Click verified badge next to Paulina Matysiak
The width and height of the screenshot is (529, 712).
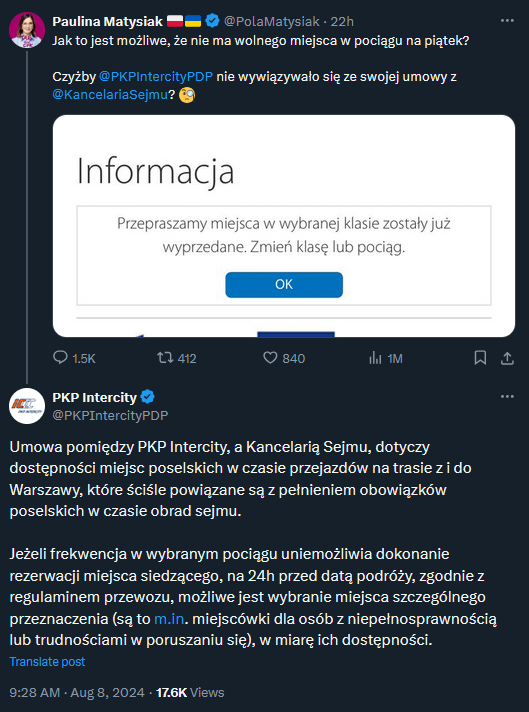point(212,21)
